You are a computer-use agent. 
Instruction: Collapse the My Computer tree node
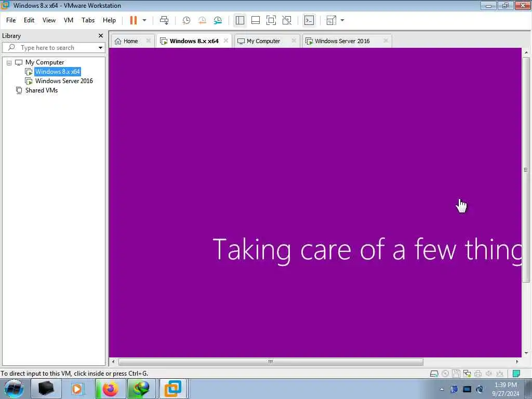9,63
